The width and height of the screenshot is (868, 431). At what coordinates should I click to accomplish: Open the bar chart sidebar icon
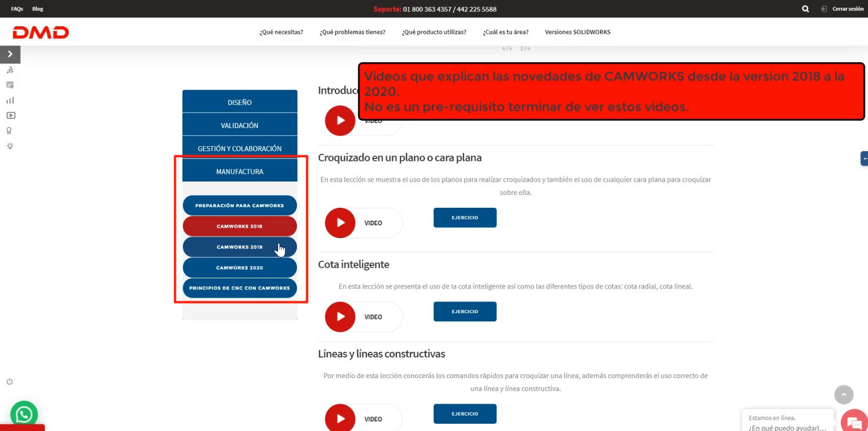pyautogui.click(x=10, y=100)
